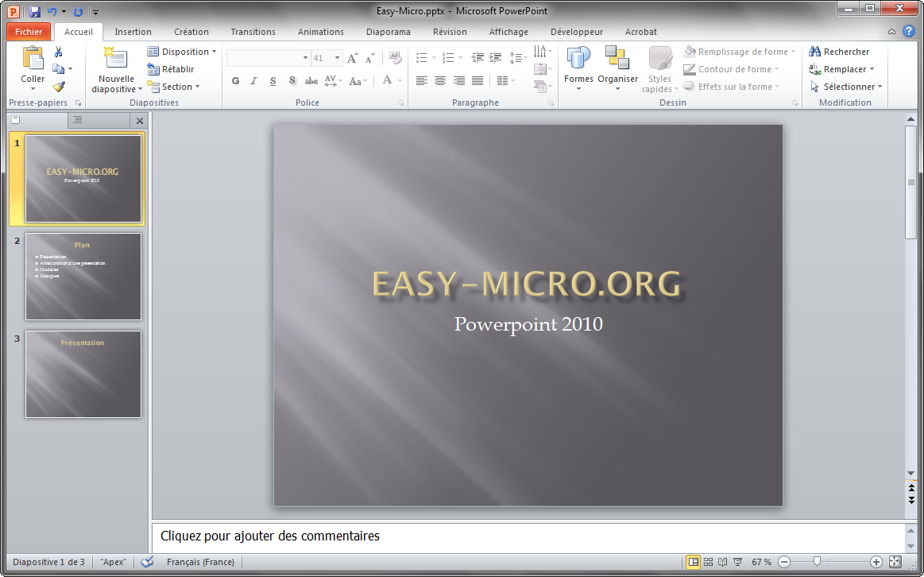Click the Rétablir layout reset button
Screen dimensions: 924x577
(x=170, y=69)
